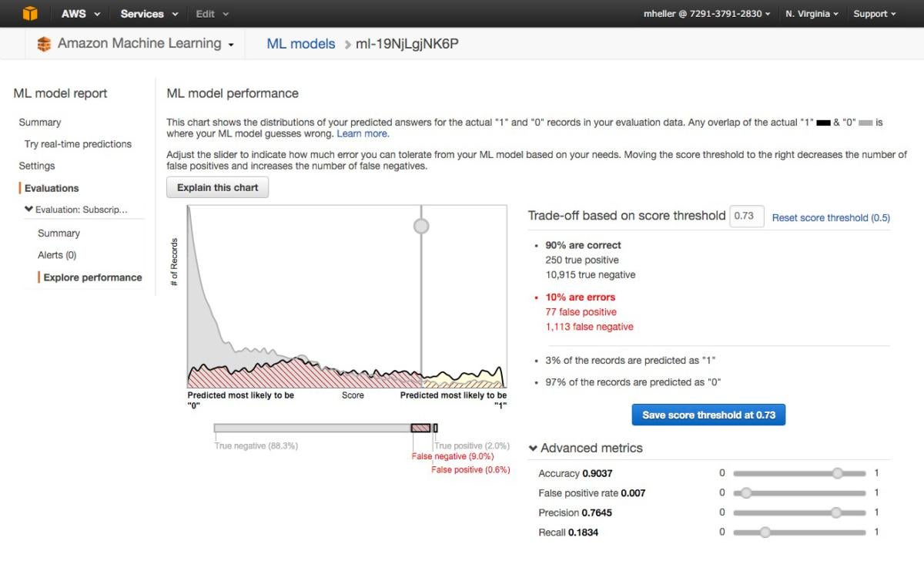
Task: Collapse the Evaluation: Subscrip... tree item
Action: [x=29, y=210]
